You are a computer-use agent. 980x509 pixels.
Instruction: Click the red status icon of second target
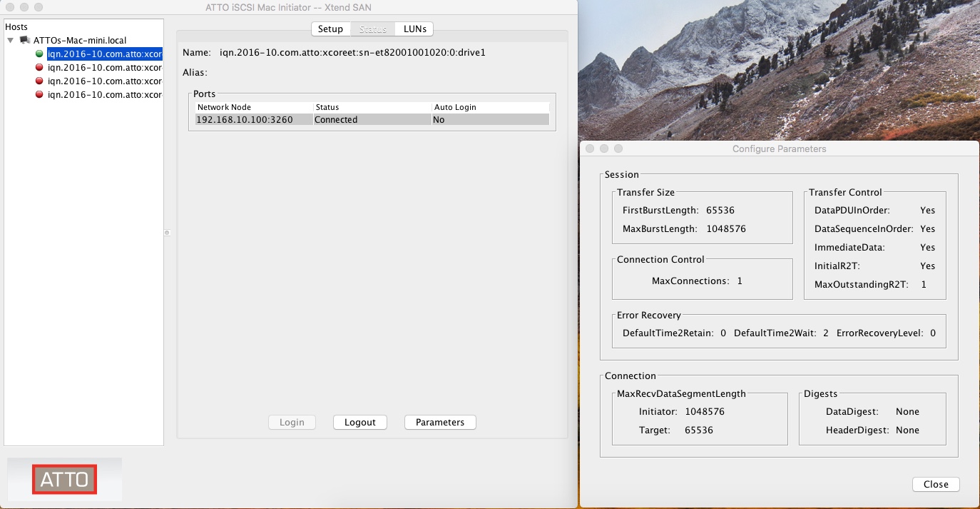[39, 67]
